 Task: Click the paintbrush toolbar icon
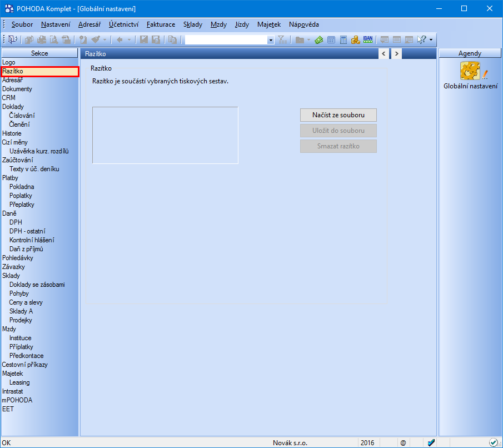click(x=96, y=39)
